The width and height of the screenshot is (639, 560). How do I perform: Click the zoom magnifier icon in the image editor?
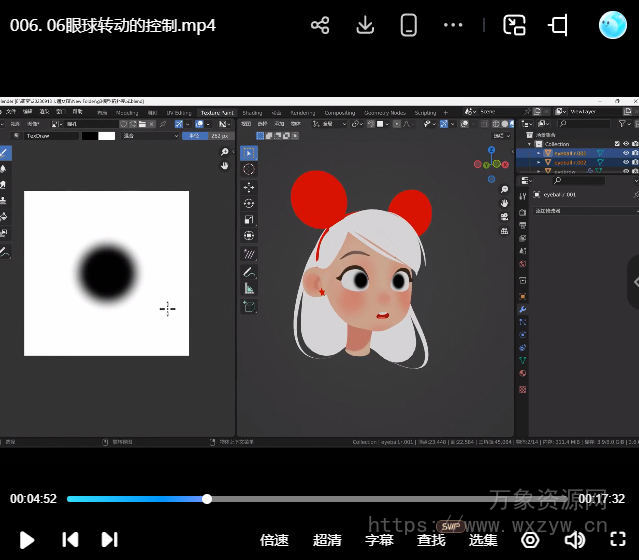[x=225, y=152]
